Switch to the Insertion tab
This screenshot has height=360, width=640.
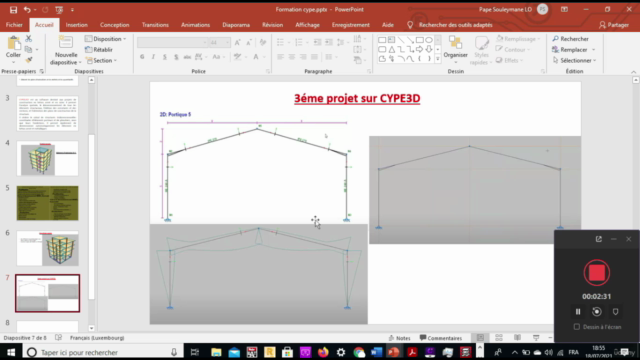click(77, 25)
